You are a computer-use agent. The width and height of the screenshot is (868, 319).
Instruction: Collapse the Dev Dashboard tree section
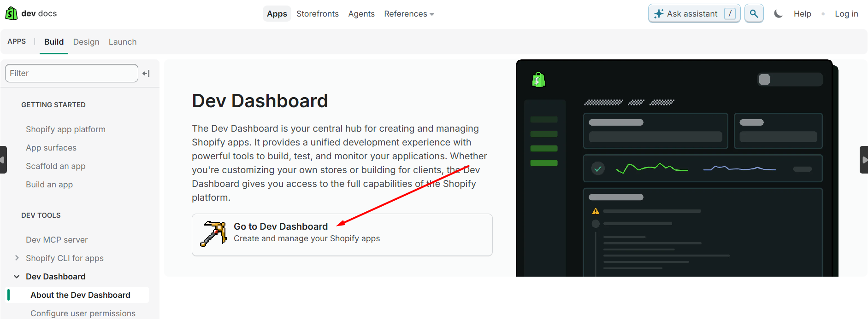click(17, 277)
